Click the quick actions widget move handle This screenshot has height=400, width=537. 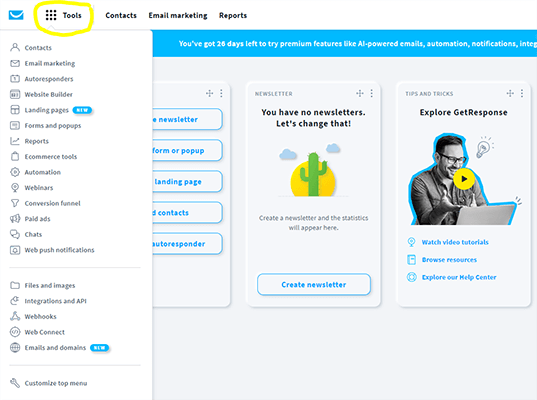pos(209,93)
